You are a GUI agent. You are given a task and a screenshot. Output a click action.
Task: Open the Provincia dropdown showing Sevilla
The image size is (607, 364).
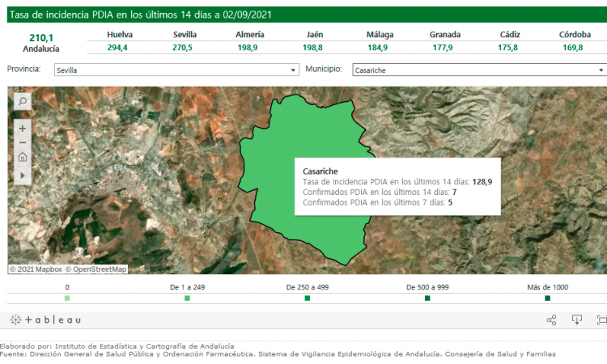[176, 70]
